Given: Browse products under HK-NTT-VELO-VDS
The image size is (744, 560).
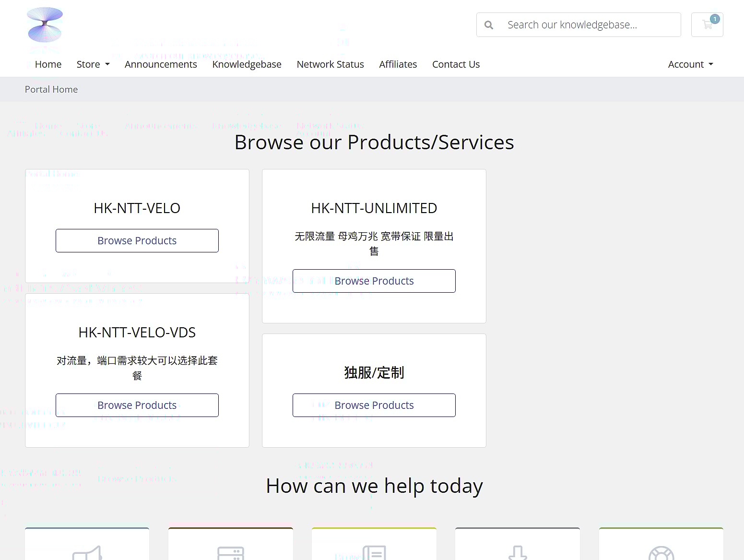Looking at the screenshot, I should tap(137, 405).
